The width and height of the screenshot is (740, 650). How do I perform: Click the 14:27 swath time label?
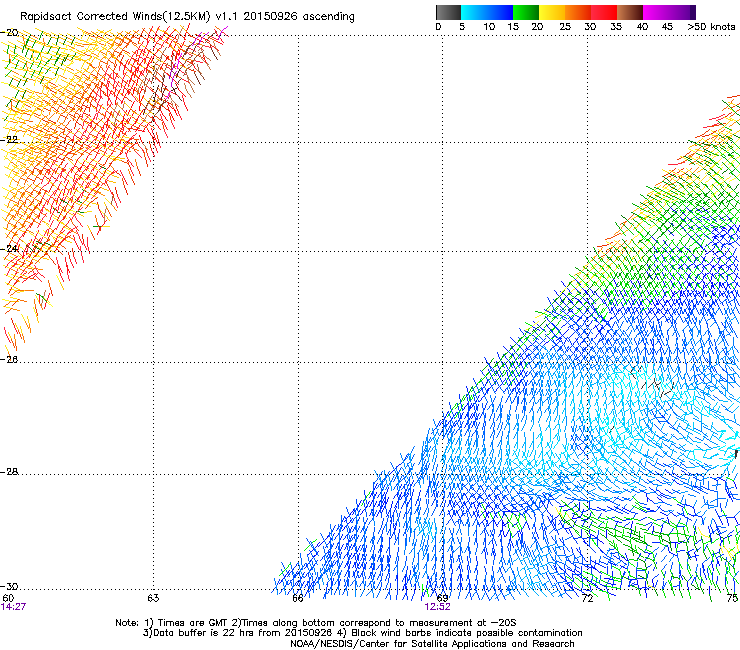(x=13, y=607)
